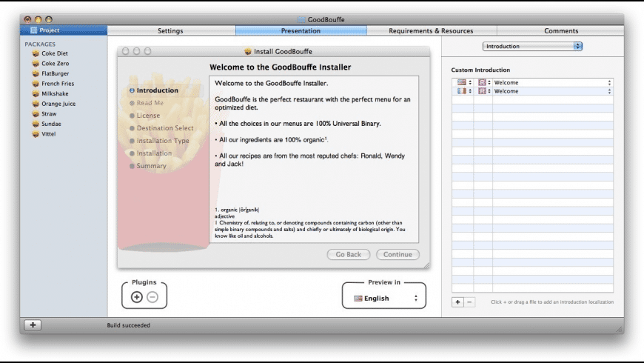The width and height of the screenshot is (644, 363).
Task: Select the License installer step
Action: point(144,116)
